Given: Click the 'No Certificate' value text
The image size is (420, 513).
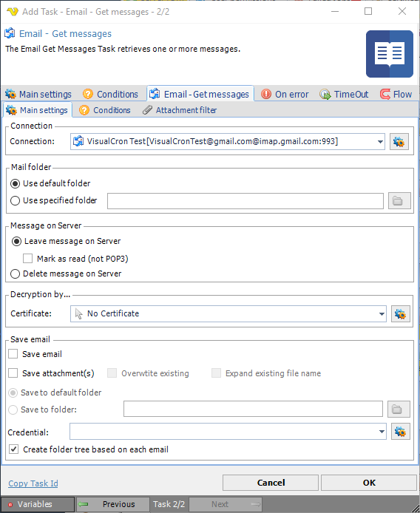Looking at the screenshot, I should click(113, 313).
